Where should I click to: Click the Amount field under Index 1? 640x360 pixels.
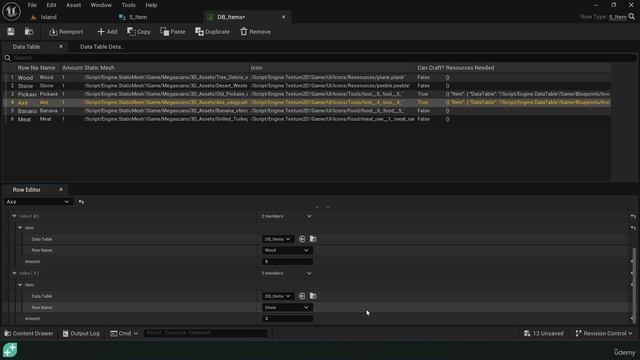[287, 318]
